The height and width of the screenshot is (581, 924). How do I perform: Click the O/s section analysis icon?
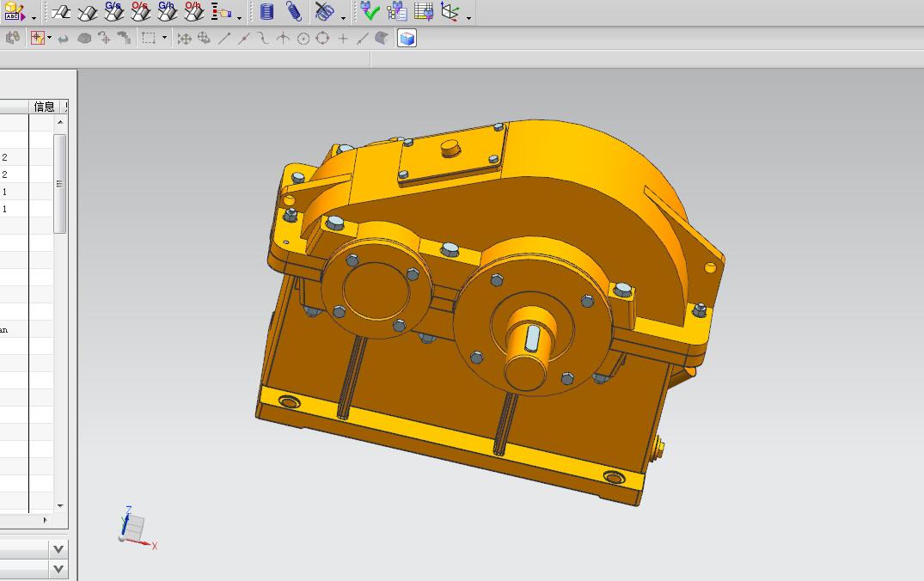(x=140, y=11)
